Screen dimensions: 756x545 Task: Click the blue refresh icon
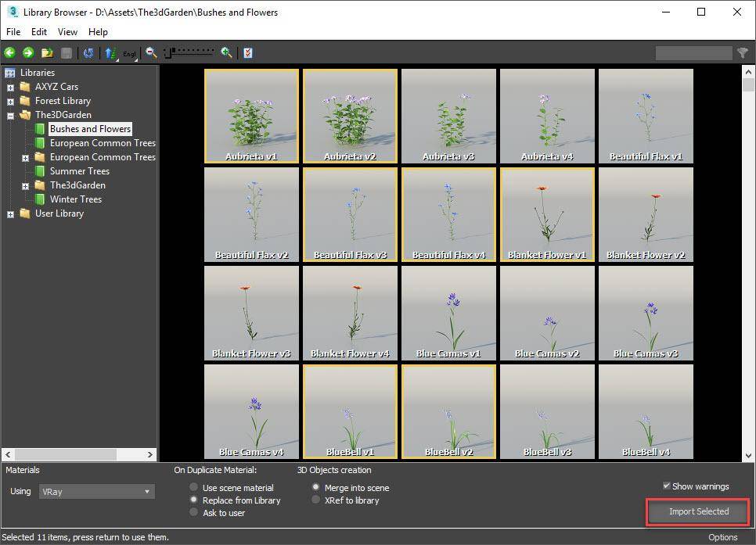[x=88, y=53]
